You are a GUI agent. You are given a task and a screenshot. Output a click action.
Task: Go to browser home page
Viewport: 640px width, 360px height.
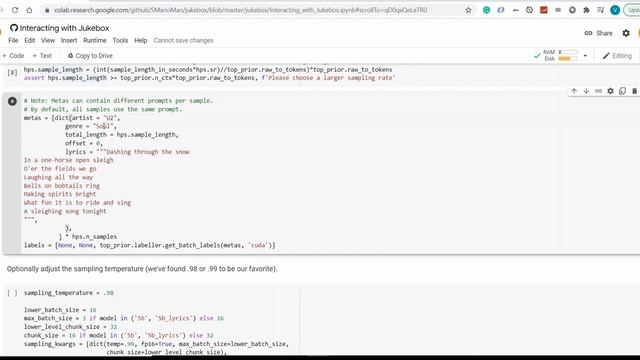click(x=29, y=10)
